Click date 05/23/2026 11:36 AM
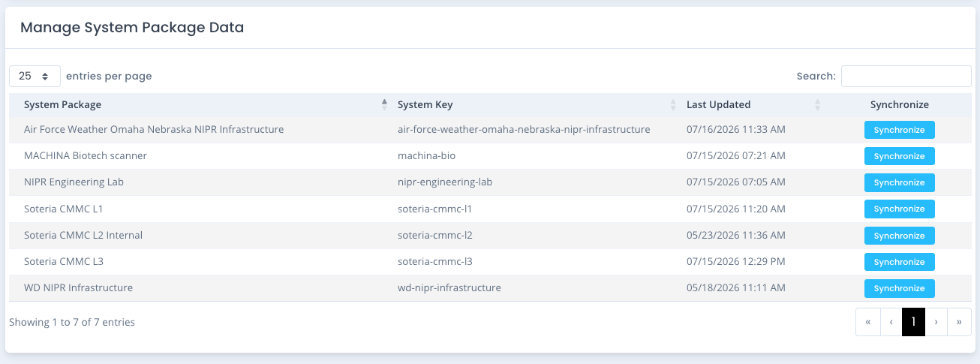 pos(736,235)
